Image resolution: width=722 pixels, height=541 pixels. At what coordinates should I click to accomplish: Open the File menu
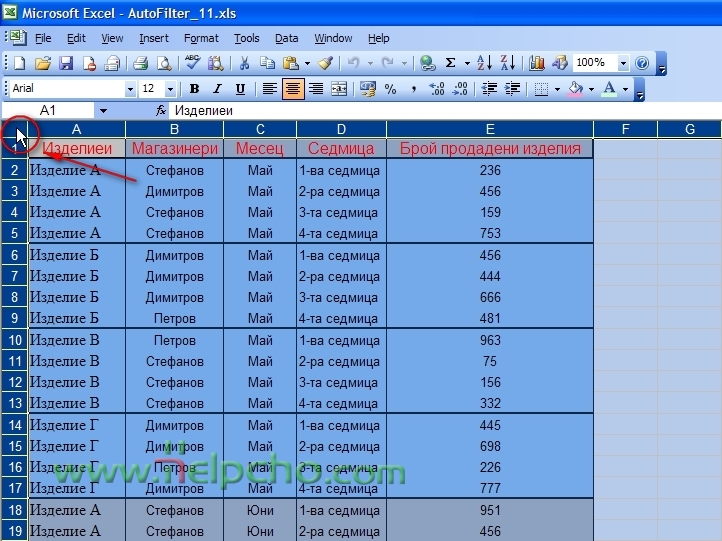(43, 38)
